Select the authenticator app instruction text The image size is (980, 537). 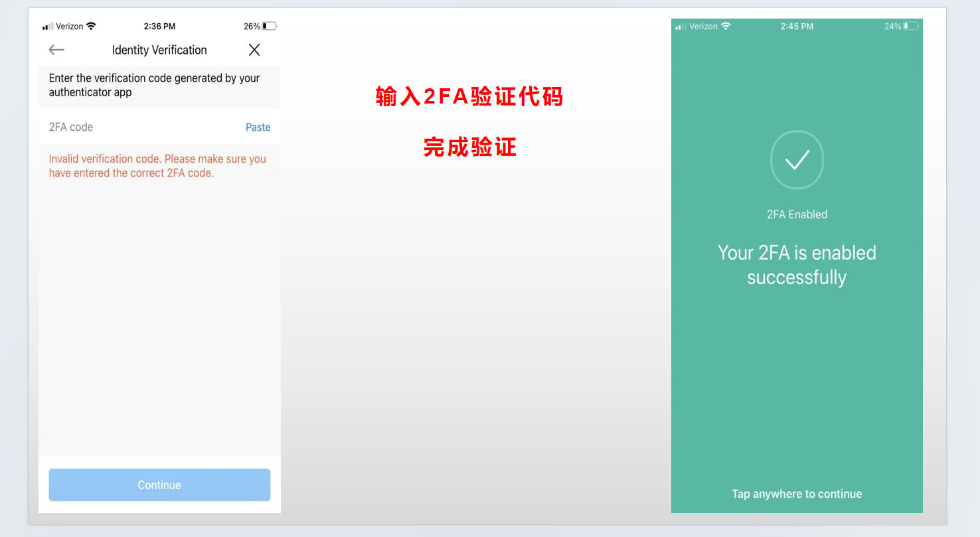point(155,85)
